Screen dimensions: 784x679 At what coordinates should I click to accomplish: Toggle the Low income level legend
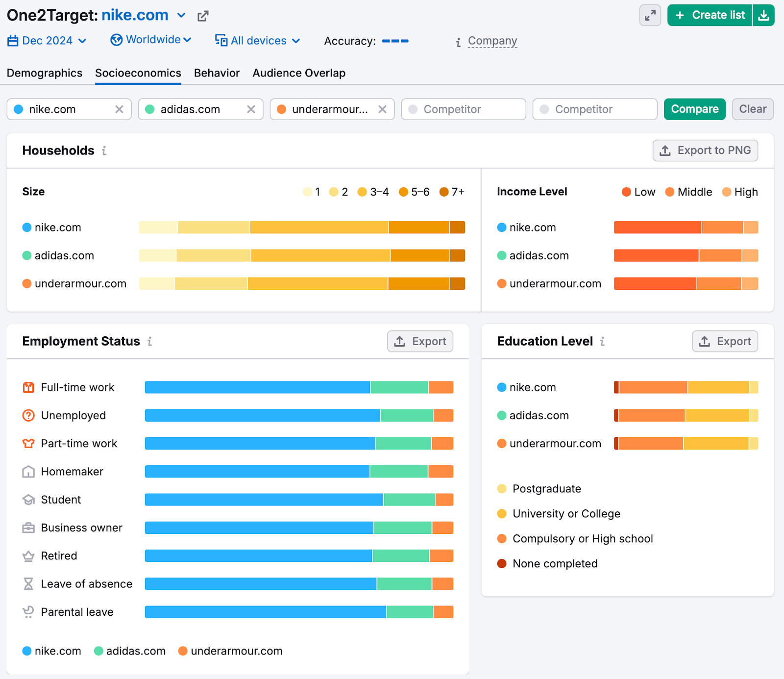[x=638, y=192]
